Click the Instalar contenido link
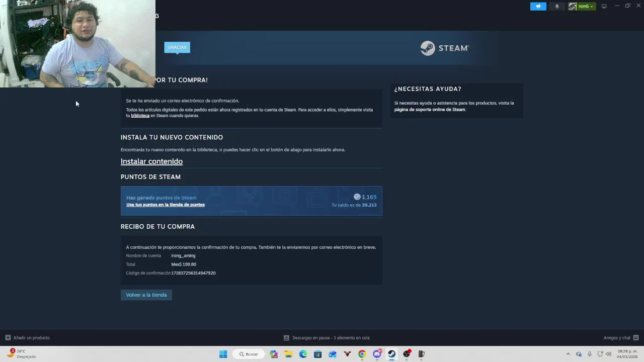Viewport: 644px width, 362px height. point(151,161)
